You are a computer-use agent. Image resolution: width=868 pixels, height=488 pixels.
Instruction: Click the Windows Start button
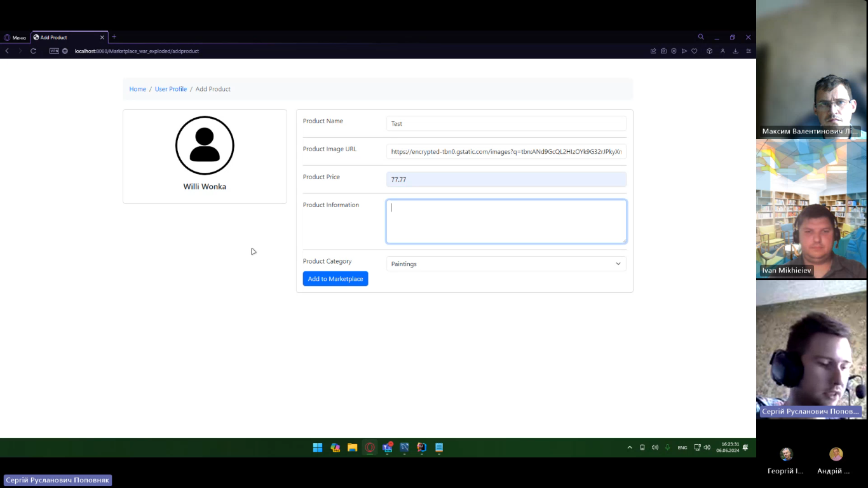[x=318, y=447]
